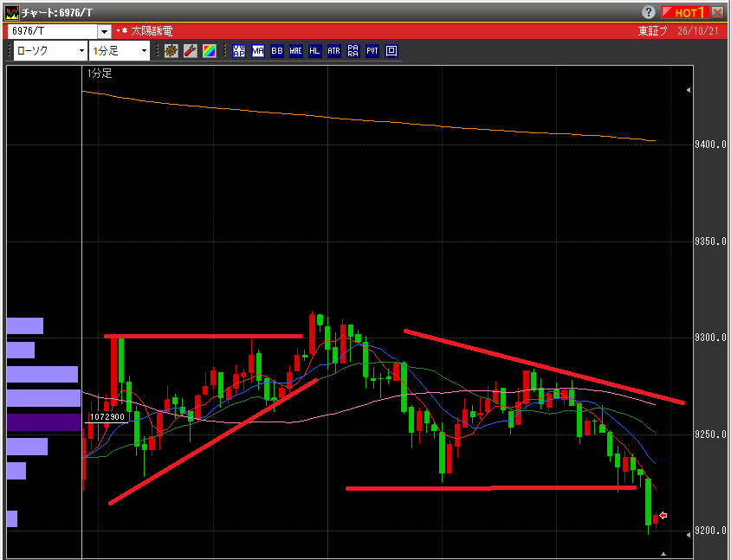Click the 26/10/21 date text
Screen dimensions: 731x560
pos(697,31)
